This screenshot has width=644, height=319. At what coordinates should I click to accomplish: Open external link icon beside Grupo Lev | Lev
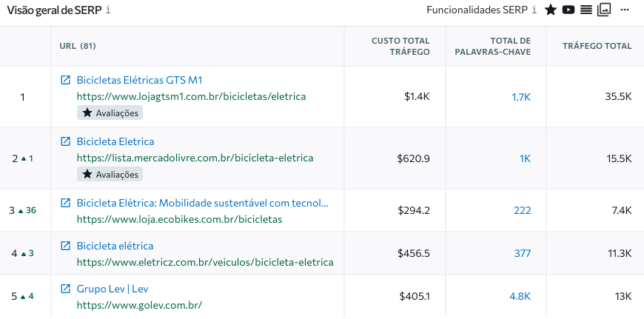click(x=65, y=289)
